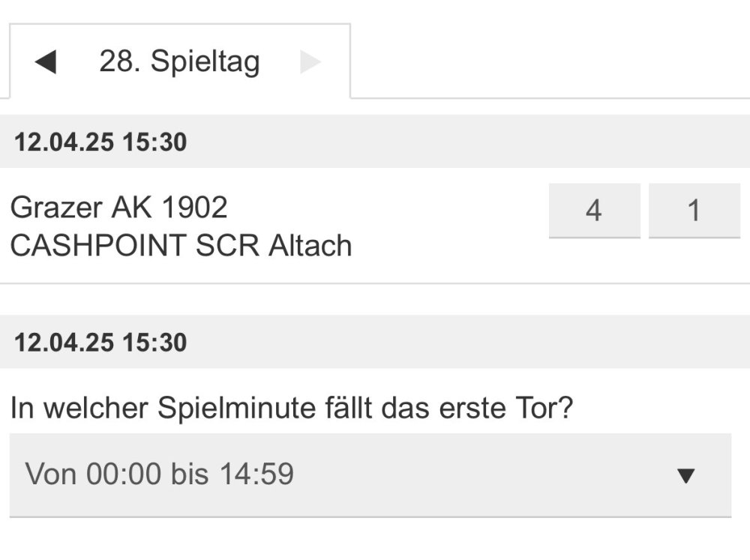The width and height of the screenshot is (750, 560).
Task: Click the away score box showing 1
Action: [694, 211]
